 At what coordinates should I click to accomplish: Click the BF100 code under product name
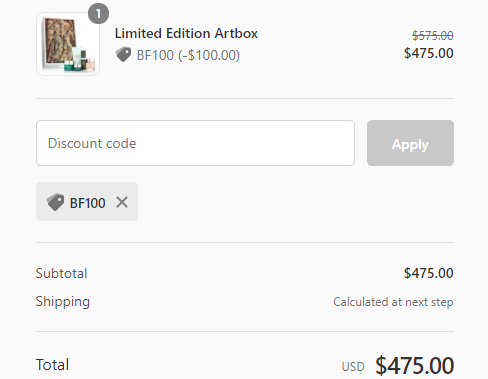click(155, 55)
